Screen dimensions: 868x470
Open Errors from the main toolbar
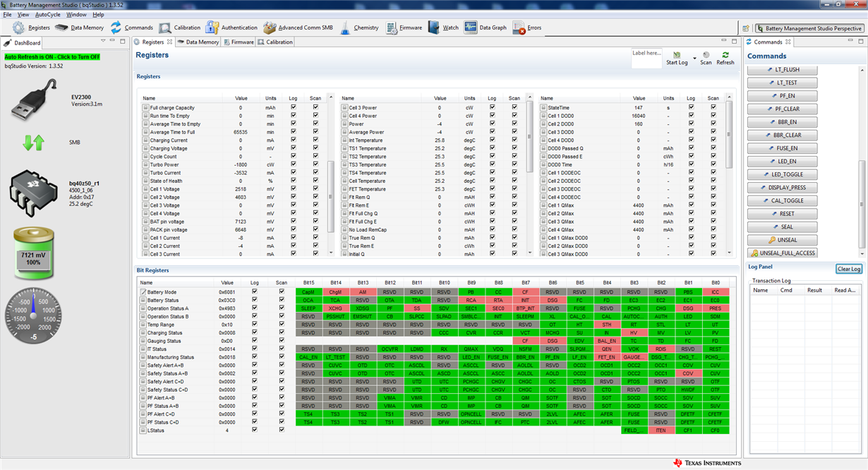click(526, 28)
